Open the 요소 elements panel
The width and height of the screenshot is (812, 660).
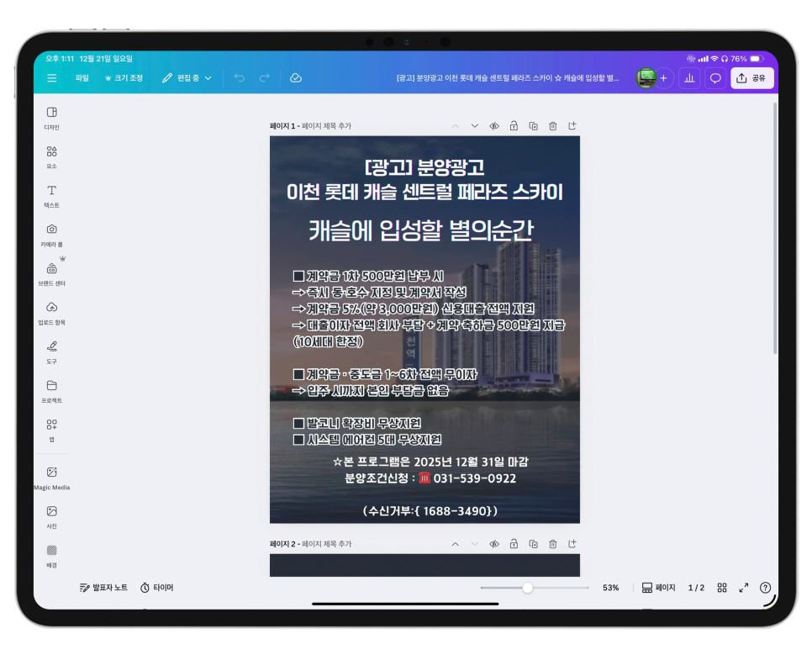coord(52,157)
